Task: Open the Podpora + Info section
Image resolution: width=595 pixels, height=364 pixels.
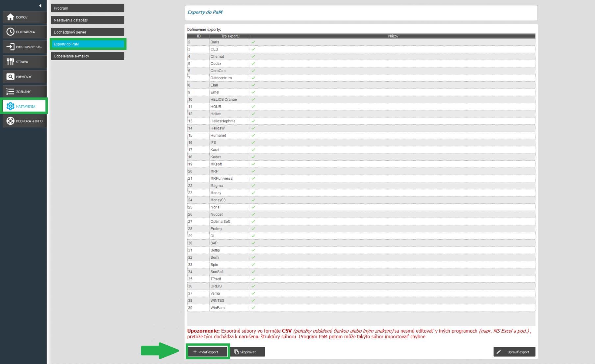Action: pyautogui.click(x=24, y=121)
